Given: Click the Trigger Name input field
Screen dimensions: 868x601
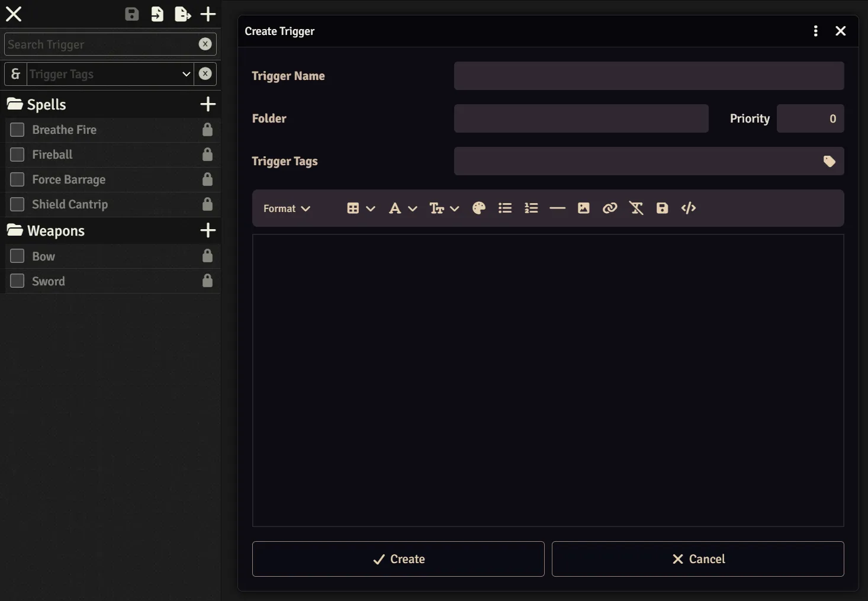Looking at the screenshot, I should click(x=649, y=76).
